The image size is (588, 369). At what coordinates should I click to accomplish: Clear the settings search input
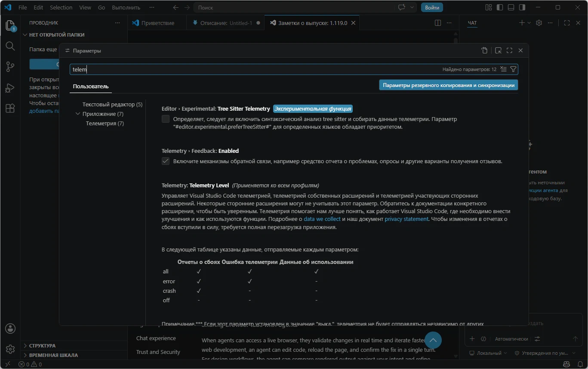(503, 69)
